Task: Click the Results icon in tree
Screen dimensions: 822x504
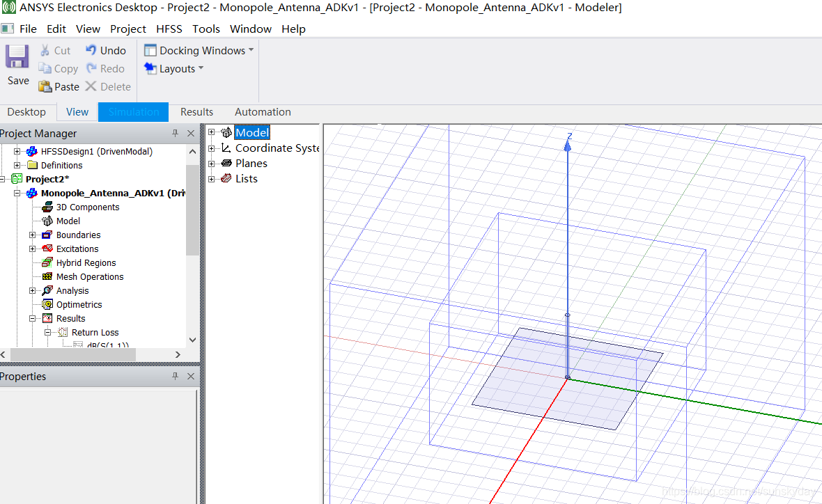Action: click(x=47, y=318)
